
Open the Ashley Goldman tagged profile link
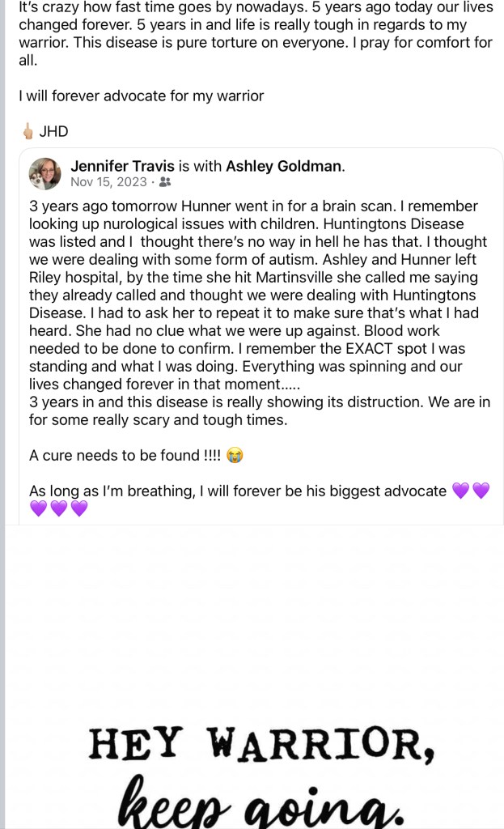284,165
